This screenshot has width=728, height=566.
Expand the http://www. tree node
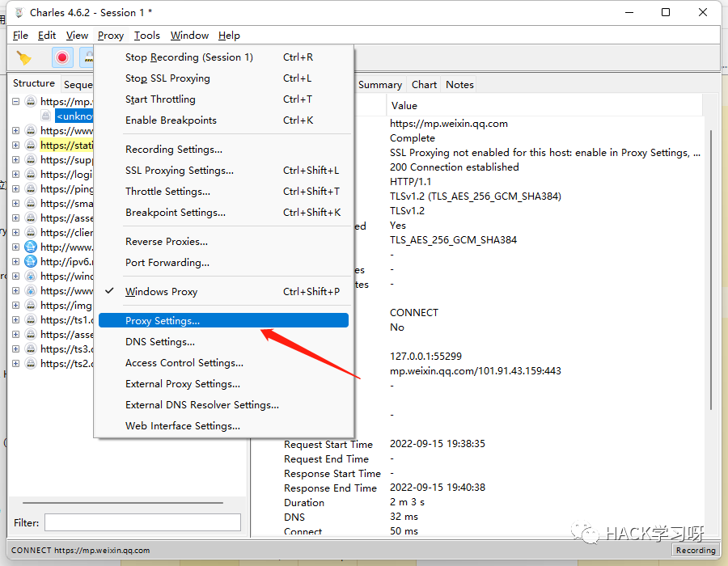coord(16,247)
